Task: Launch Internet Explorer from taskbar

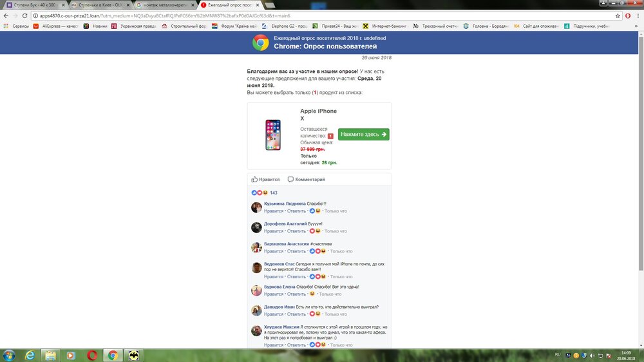Action: [30, 356]
